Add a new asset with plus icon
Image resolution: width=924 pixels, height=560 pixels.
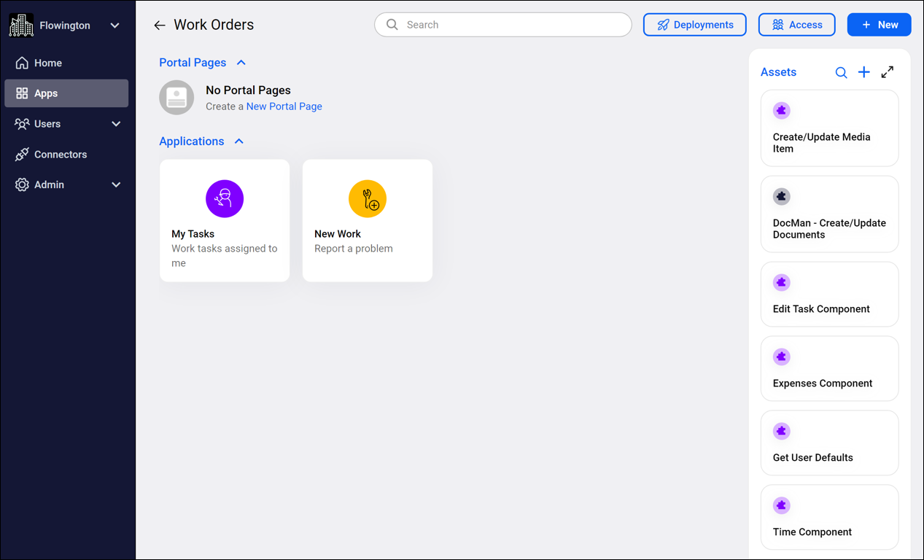coord(864,72)
